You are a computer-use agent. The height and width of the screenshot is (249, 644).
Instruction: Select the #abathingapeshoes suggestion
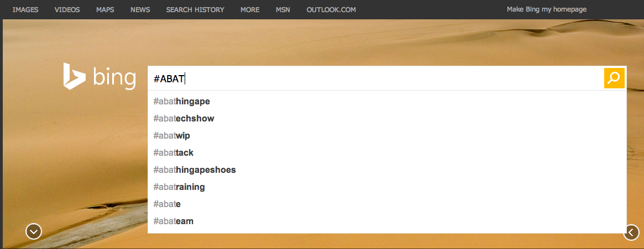[387, 170]
